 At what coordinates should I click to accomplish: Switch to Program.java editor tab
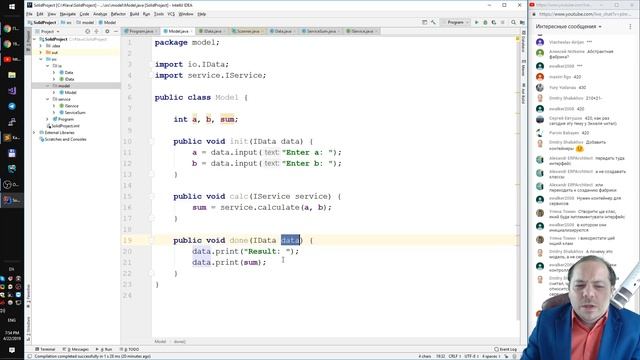pyautogui.click(x=141, y=31)
